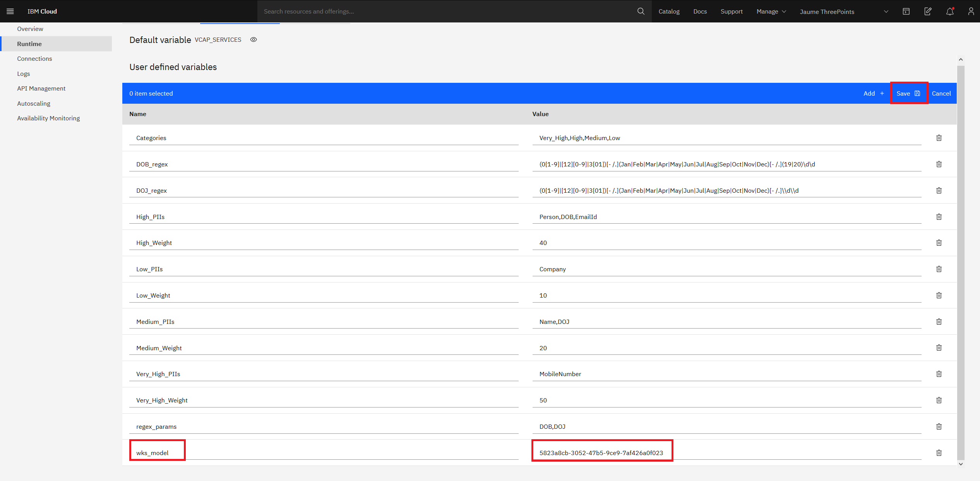The image size is (980, 481).
Task: Open the hamburger navigation menu
Action: 10,11
